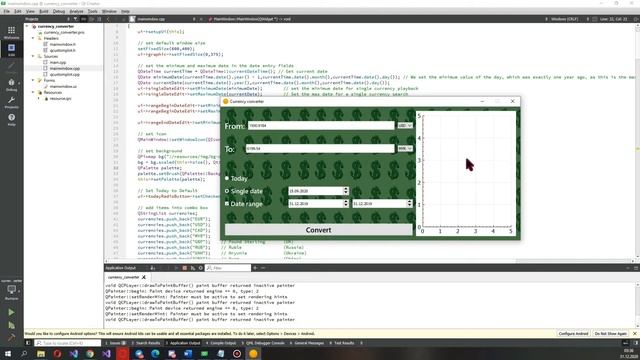640x360 pixels.
Task: Open resource.qrc in the project tree
Action: (60, 98)
